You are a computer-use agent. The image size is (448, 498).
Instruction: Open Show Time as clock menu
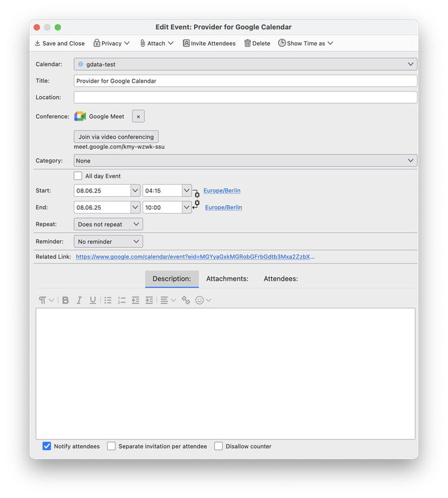pos(306,43)
